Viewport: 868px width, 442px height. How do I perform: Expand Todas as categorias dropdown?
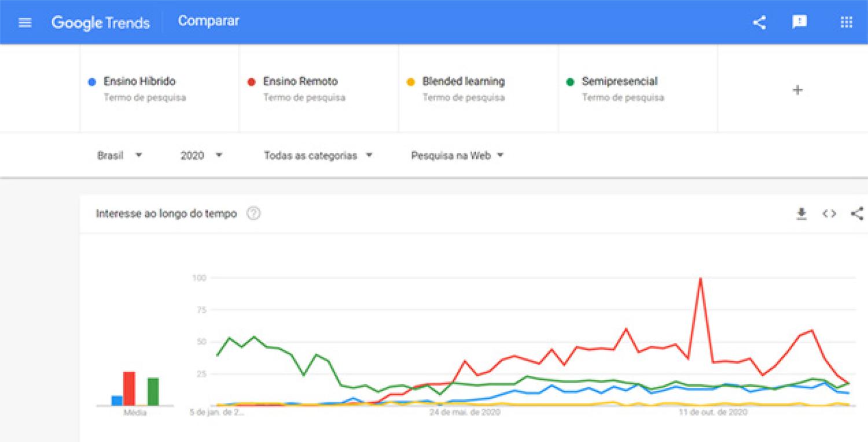tap(318, 155)
